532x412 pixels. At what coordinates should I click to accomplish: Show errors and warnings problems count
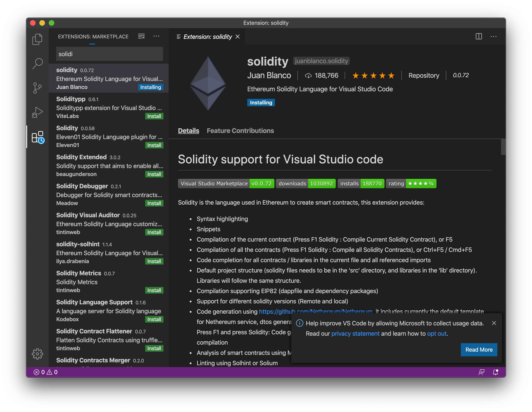pyautogui.click(x=46, y=372)
